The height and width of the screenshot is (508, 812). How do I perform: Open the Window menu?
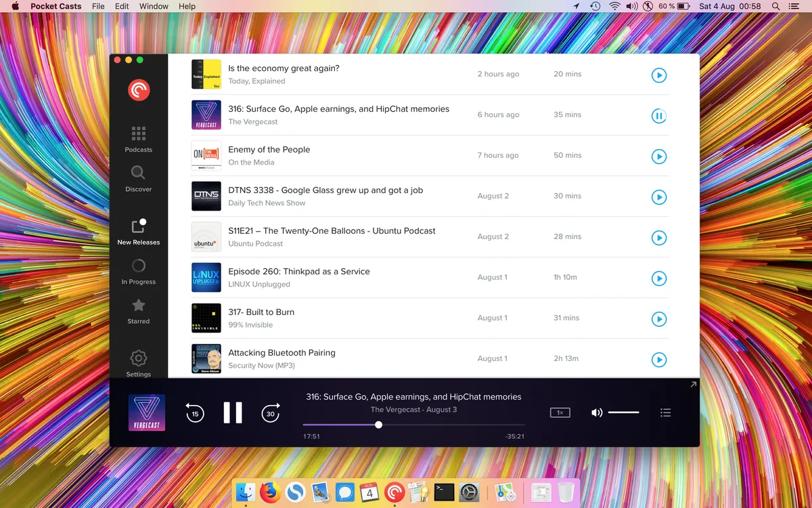pos(154,6)
